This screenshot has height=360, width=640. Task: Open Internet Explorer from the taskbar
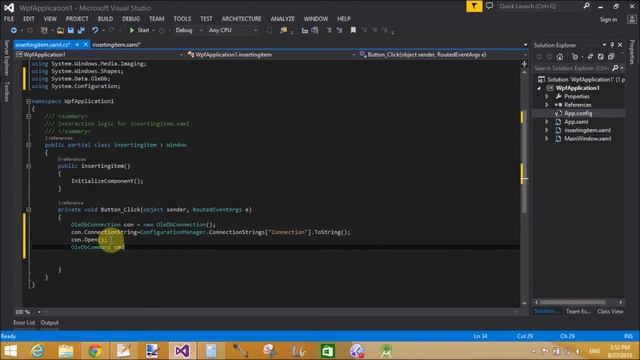[38, 351]
